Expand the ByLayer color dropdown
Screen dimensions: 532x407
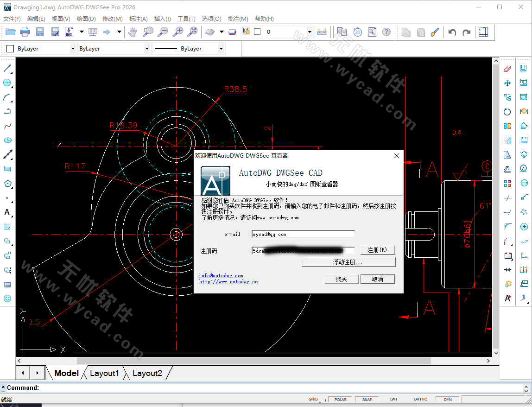click(73, 49)
